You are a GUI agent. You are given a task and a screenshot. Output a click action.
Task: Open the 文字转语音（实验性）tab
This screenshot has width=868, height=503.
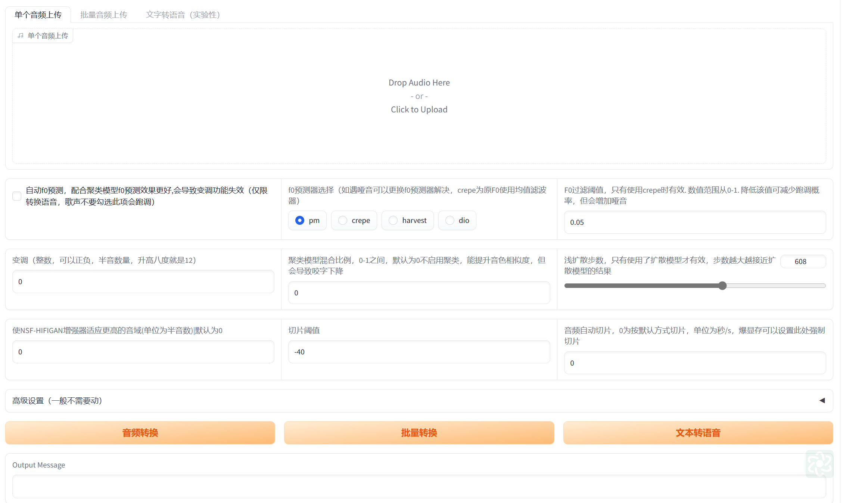[x=183, y=15]
